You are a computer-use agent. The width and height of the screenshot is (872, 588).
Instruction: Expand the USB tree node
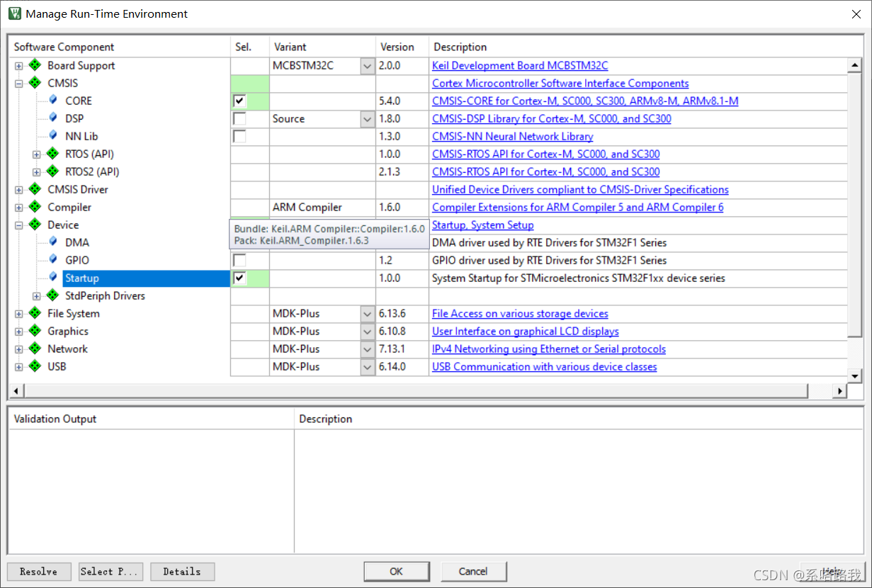19,367
